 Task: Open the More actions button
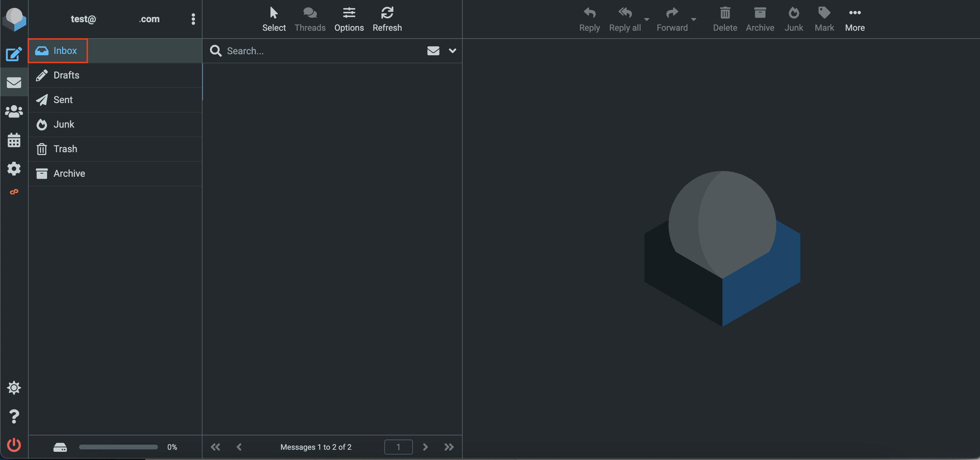[x=855, y=19]
